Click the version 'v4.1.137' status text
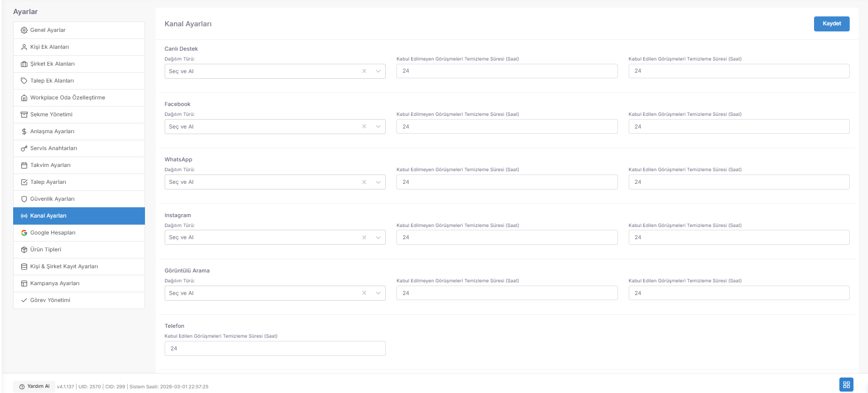Image resolution: width=868 pixels, height=393 pixels. tap(66, 387)
